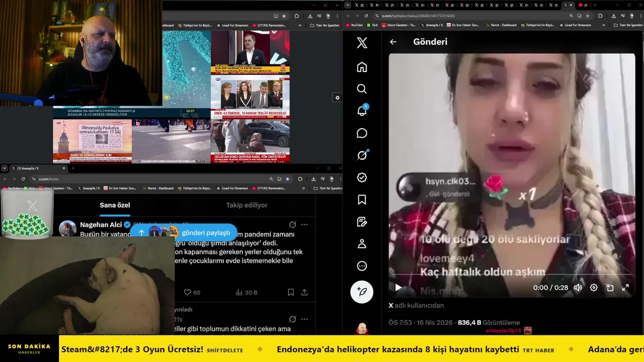The height and width of the screenshot is (362, 644).
Task: Click Nagehan Alci's avatar
Action: pos(67,228)
